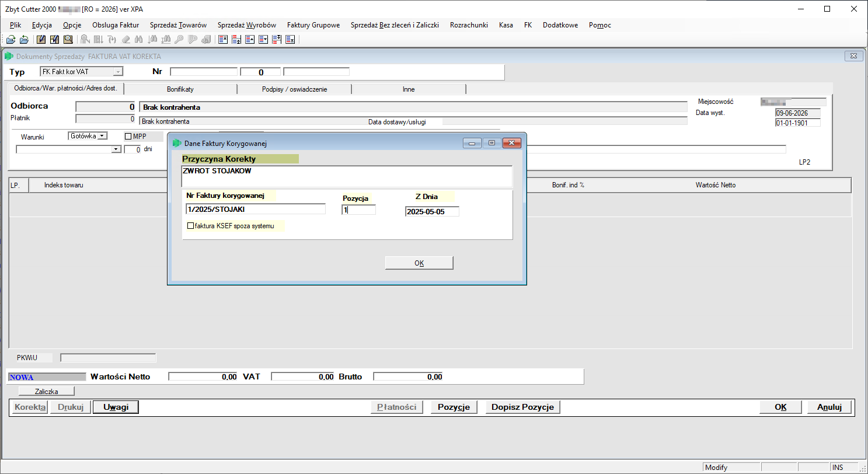Click the notepad with magnifier view icon
This screenshot has height=474, width=868.
(x=68, y=40)
